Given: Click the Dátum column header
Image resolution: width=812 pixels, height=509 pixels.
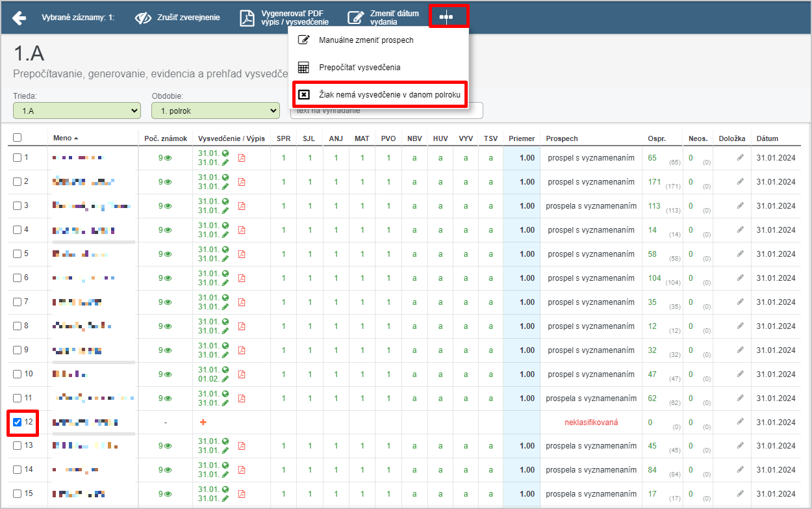Looking at the screenshot, I should 767,138.
